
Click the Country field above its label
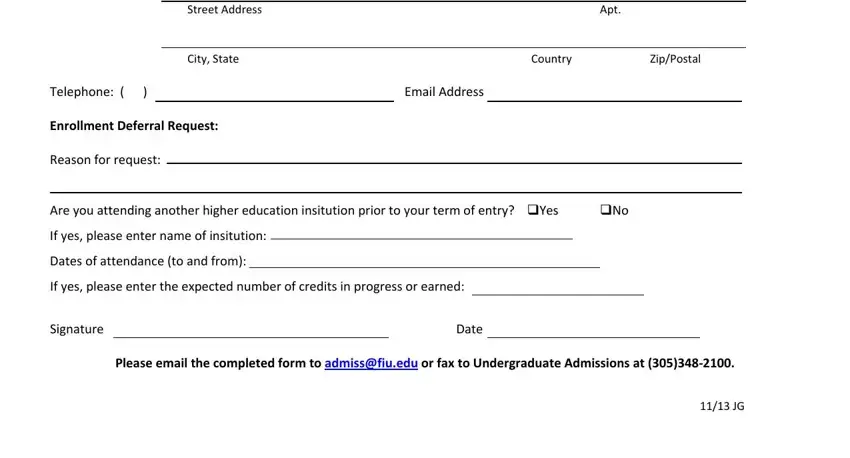pos(551,38)
